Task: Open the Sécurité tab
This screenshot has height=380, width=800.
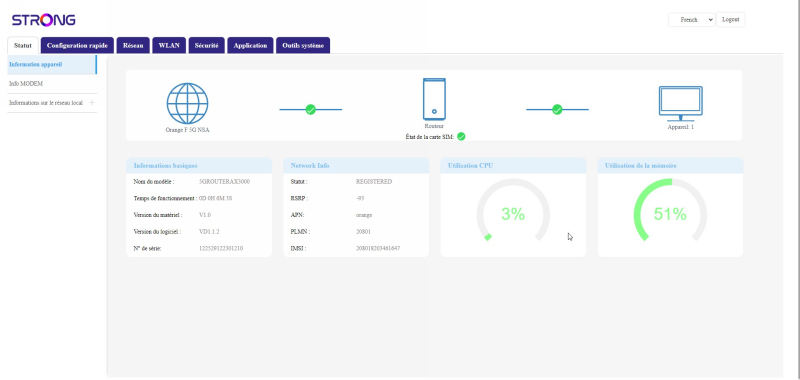Action: point(207,45)
